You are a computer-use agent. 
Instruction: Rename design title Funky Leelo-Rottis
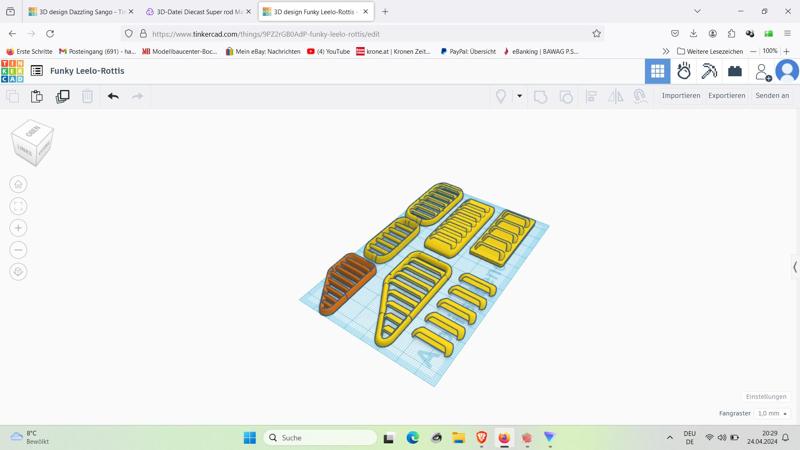[87, 71]
